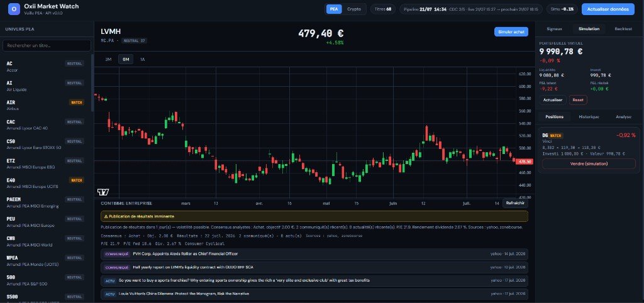Click the DG Vinci position card
Viewport: 644px width, 303px height.
(589, 150)
